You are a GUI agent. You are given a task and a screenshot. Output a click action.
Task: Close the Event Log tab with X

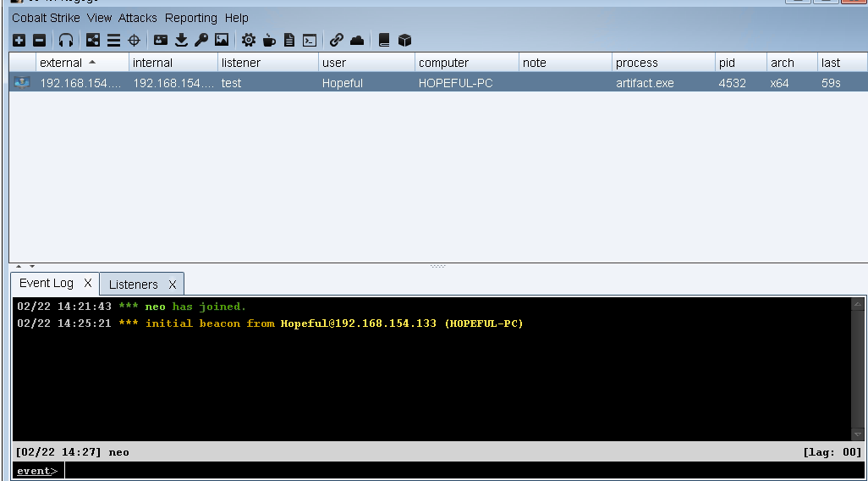click(x=87, y=283)
